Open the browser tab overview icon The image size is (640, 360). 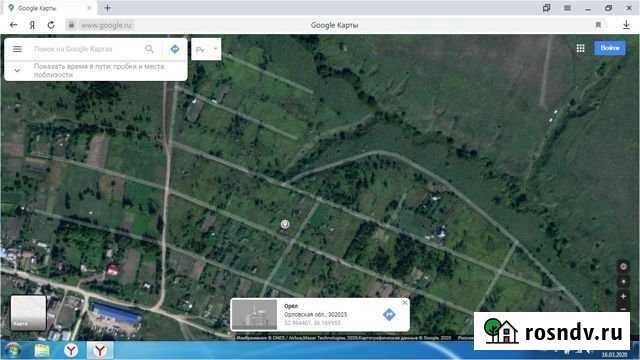[x=547, y=8]
